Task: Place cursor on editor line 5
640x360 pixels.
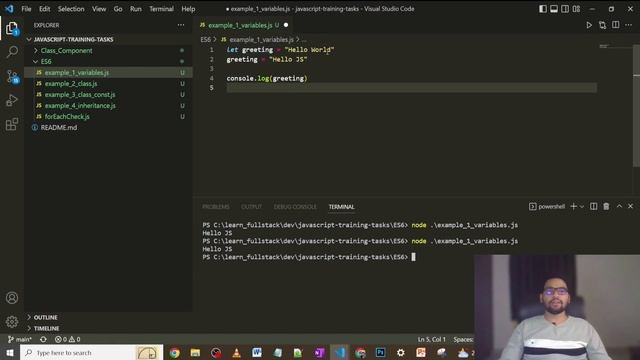Action: [411, 88]
